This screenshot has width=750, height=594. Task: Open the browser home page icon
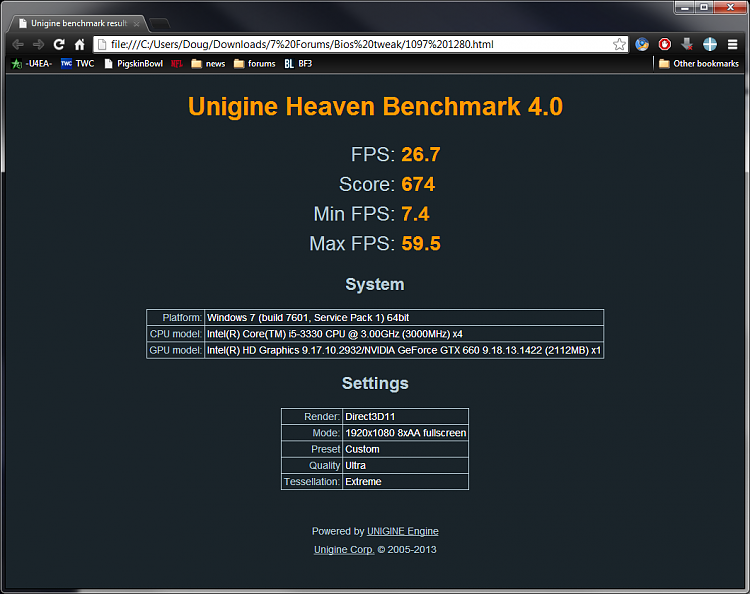point(79,44)
